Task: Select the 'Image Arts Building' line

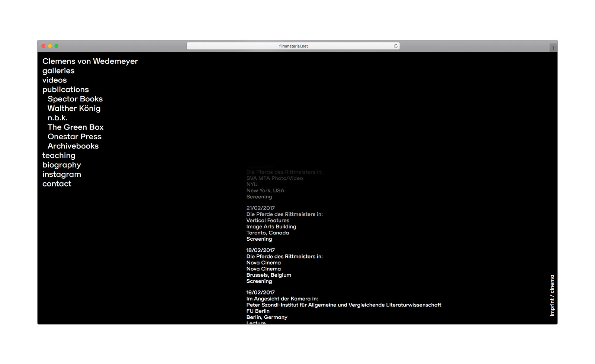Action: [271, 227]
